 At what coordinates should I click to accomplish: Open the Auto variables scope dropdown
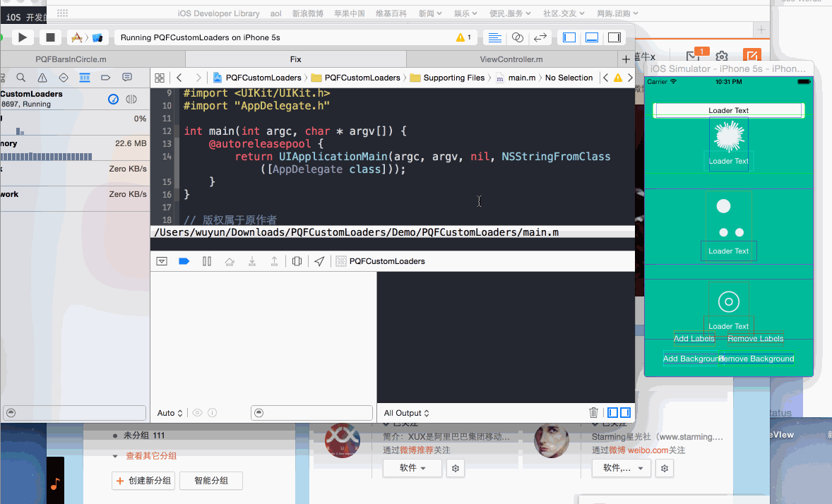pyautogui.click(x=170, y=413)
